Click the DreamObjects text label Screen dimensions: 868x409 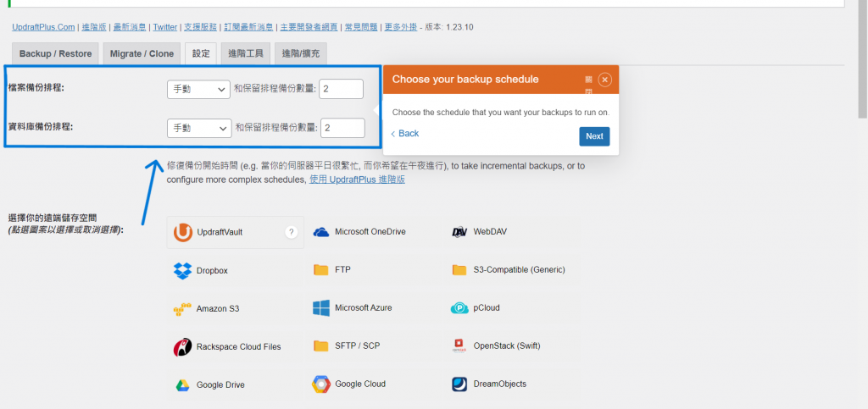(x=500, y=384)
